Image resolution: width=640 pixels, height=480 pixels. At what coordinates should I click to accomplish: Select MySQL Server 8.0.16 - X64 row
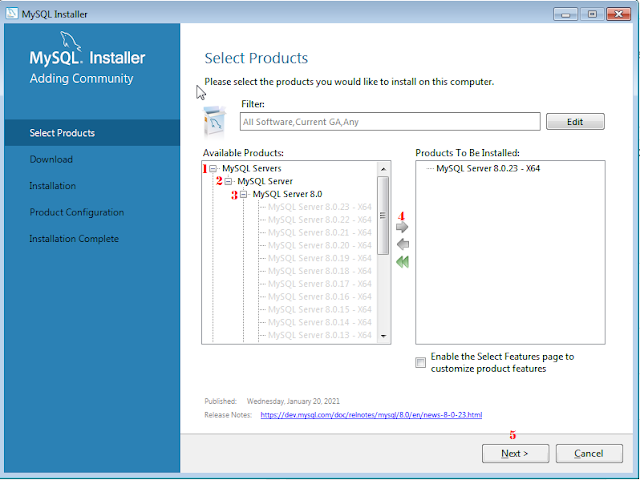coord(320,297)
